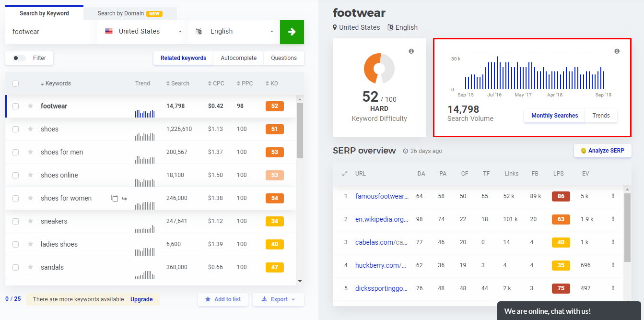
Task: Click the keyword input field containing footwear
Action: click(51, 32)
